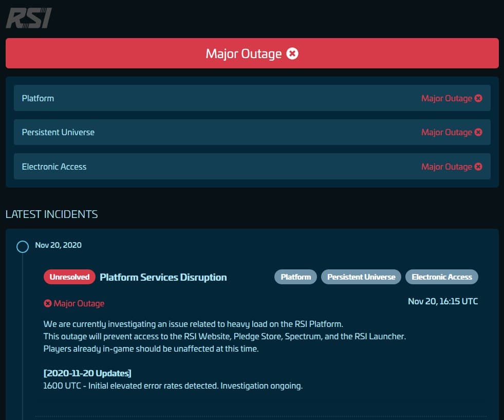This screenshot has height=420, width=504.
Task: Click the red Major Outage label under the incident title
Action: 79,304
